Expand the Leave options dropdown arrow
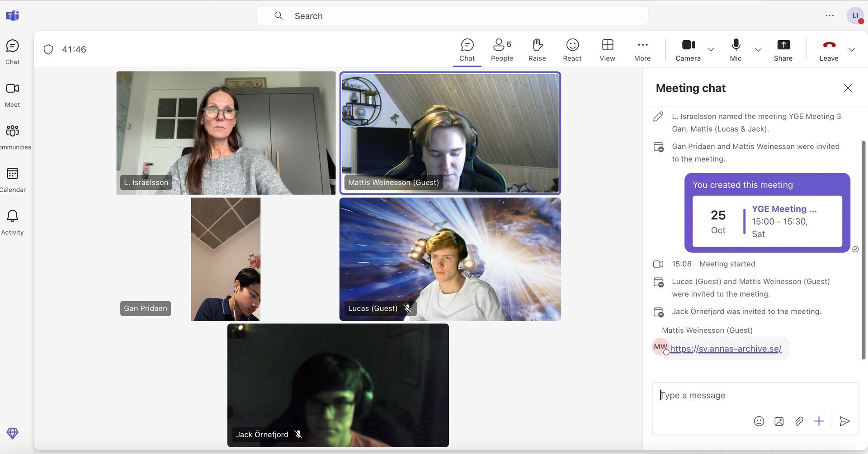 coord(851,50)
